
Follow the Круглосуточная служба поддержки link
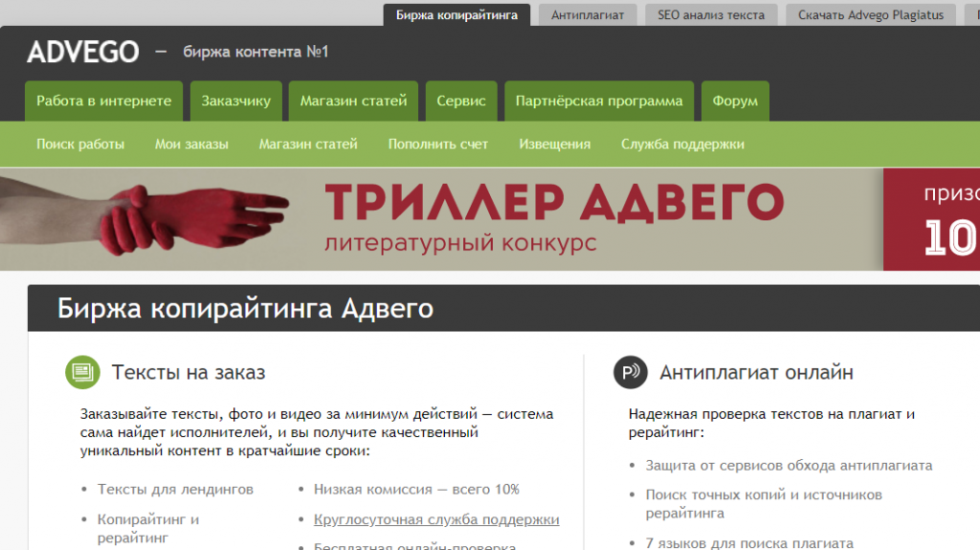pos(436,519)
